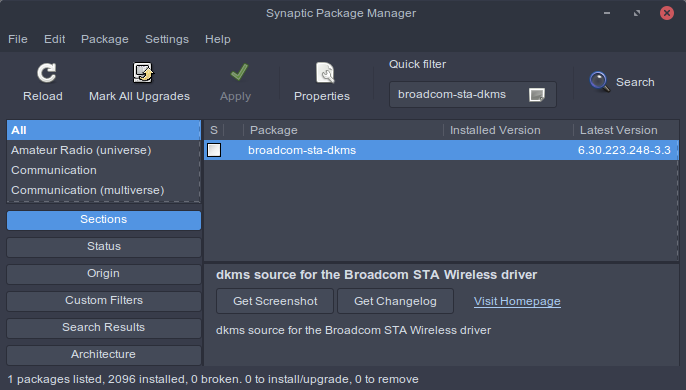Clear the quick filter with its icon
The width and height of the screenshot is (686, 390).
tap(537, 95)
